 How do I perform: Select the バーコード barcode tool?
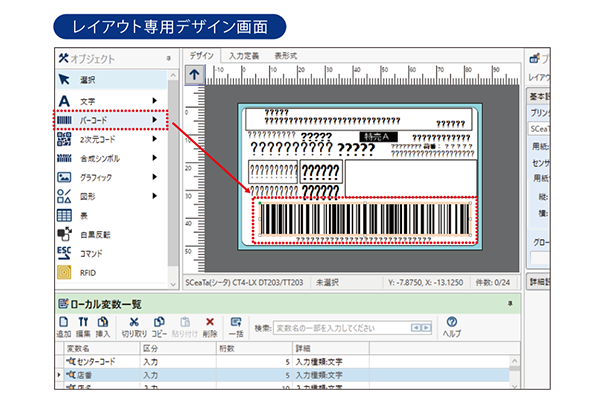95,120
